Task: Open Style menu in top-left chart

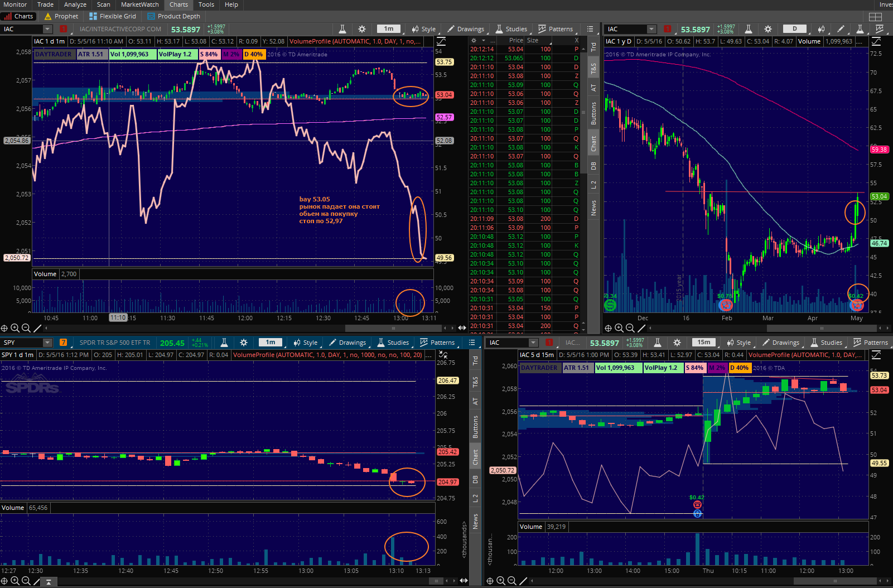Action: pyautogui.click(x=424, y=29)
